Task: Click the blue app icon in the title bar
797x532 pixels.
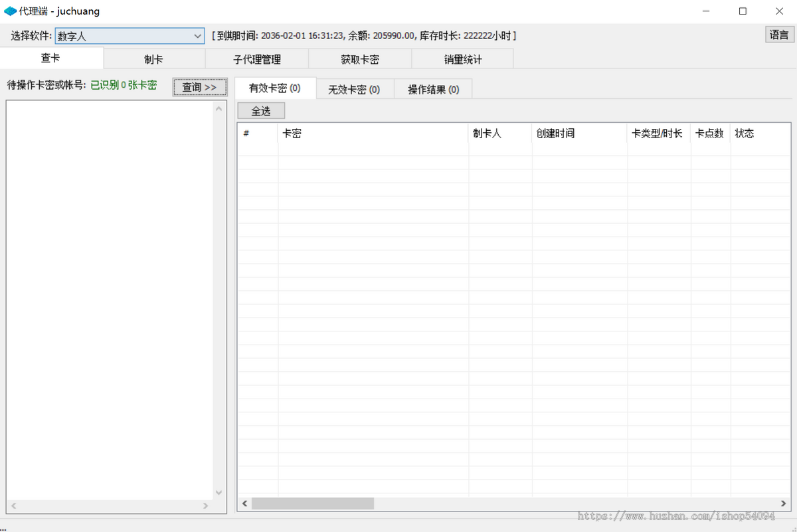Action: [x=10, y=11]
